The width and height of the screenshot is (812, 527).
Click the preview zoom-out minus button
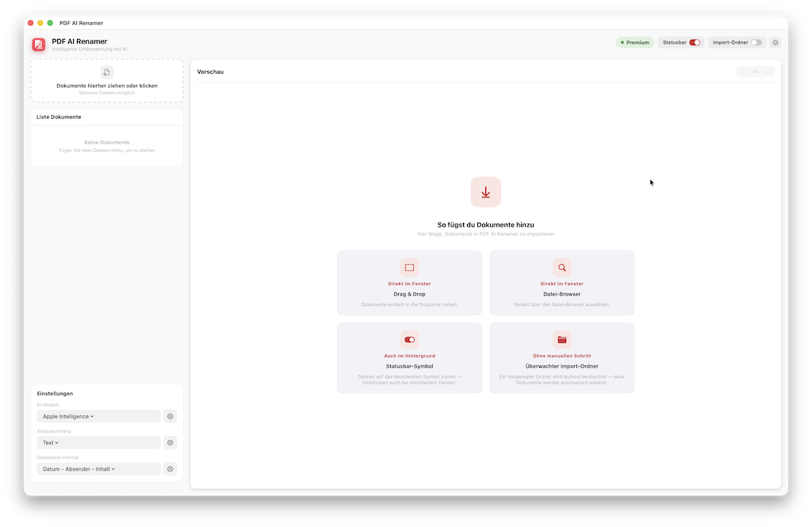click(744, 72)
